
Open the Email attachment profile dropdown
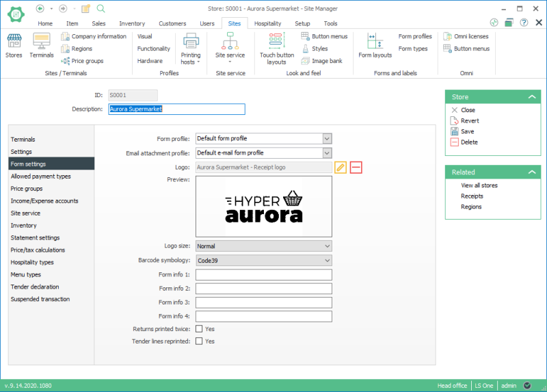click(x=327, y=153)
